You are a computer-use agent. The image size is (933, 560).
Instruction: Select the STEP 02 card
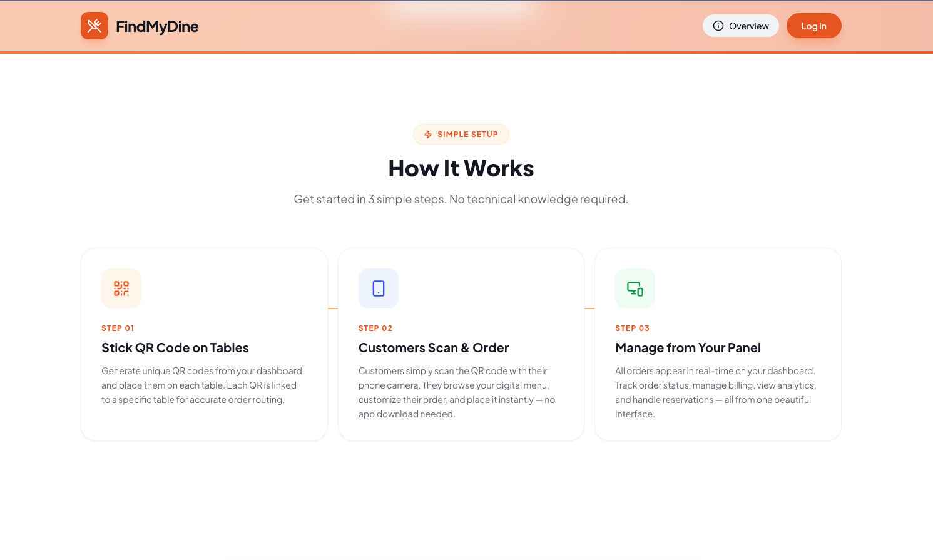coord(461,344)
